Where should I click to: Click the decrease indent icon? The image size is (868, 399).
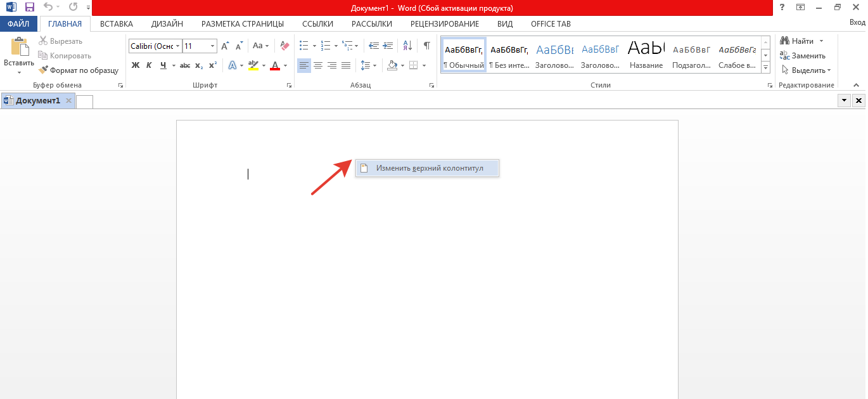click(373, 46)
